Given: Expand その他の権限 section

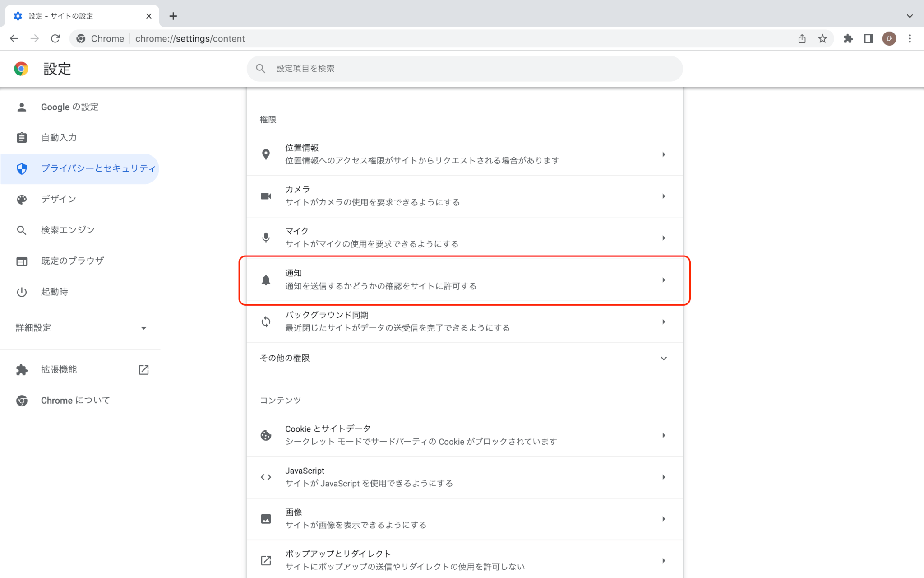Looking at the screenshot, I should tap(664, 358).
